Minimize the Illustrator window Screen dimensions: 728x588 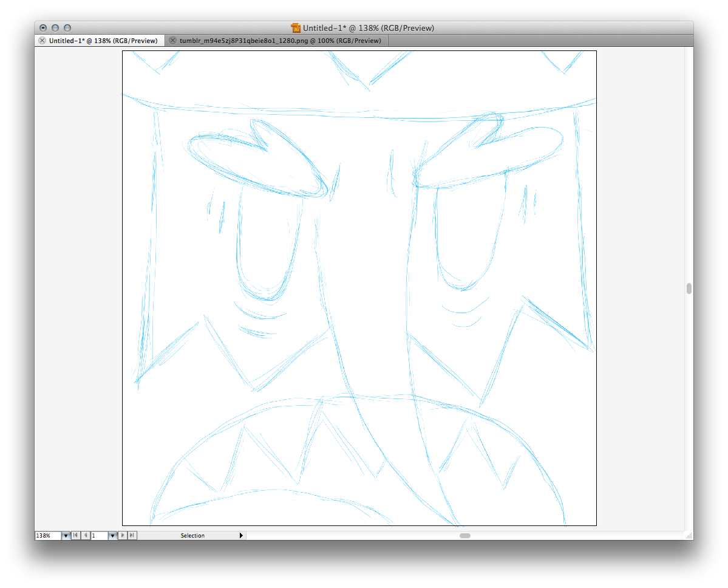55,28
